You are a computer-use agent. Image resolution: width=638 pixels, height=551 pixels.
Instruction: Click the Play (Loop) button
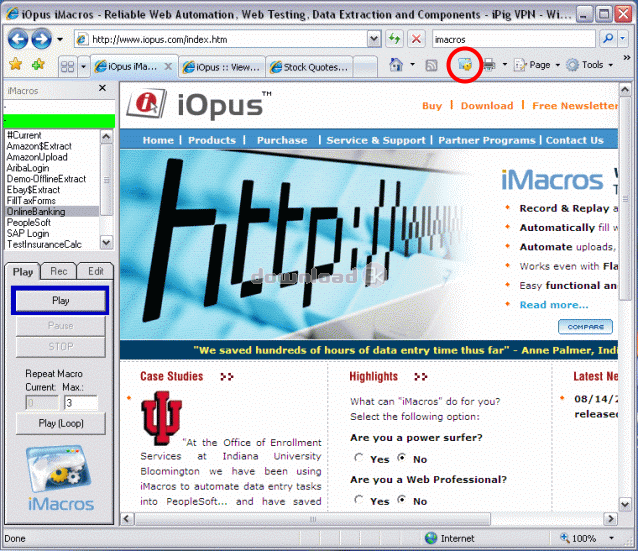tap(59, 423)
